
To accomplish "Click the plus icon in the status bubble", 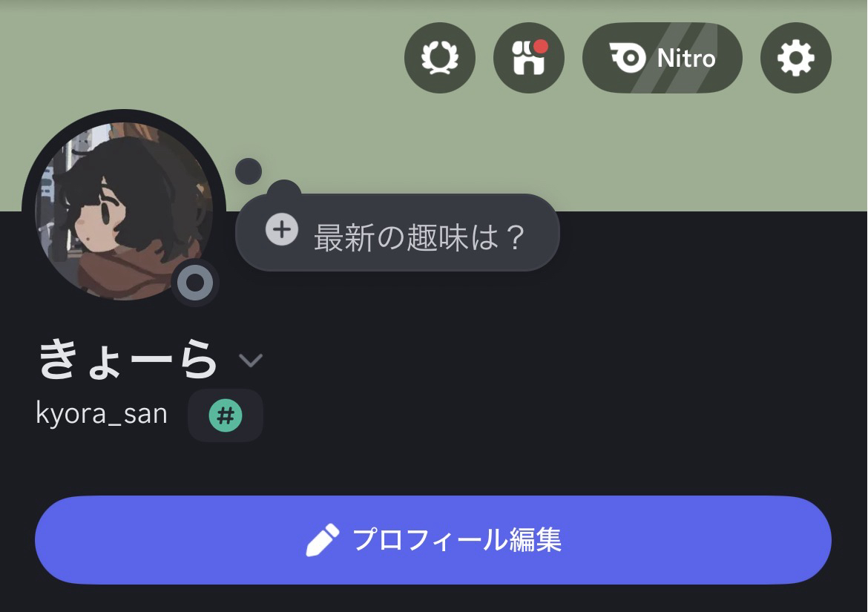I will 282,229.
